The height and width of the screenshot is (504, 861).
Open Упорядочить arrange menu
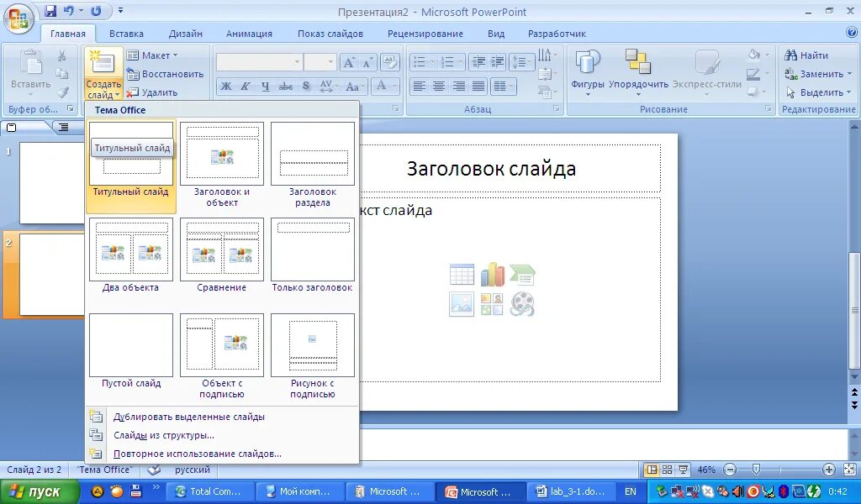pyautogui.click(x=638, y=72)
